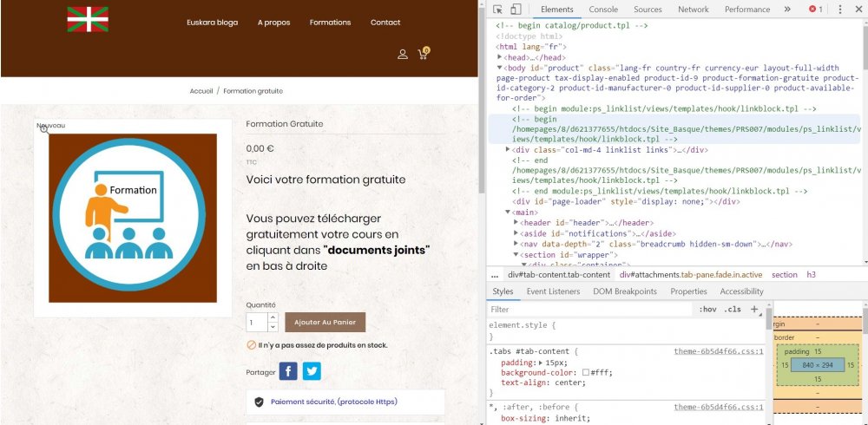Screen dimensions: 868x425
Task: Expand the padding shorthand triangle
Action: point(541,363)
